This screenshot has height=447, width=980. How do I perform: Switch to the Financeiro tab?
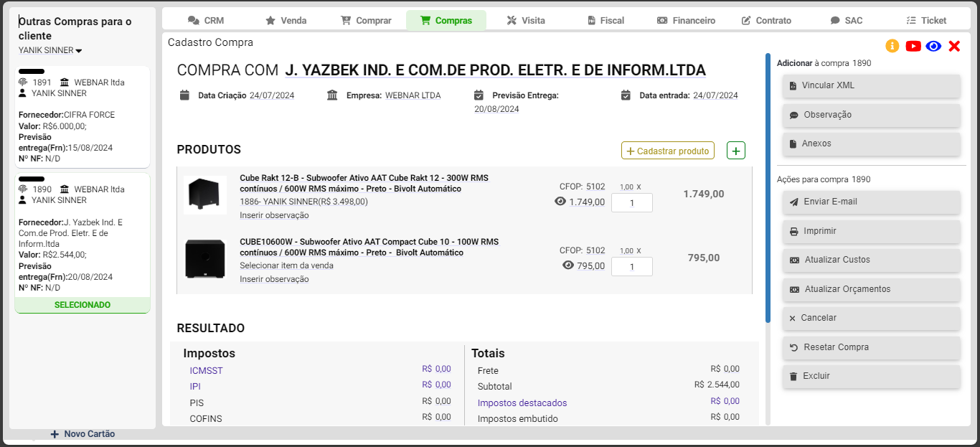point(686,20)
